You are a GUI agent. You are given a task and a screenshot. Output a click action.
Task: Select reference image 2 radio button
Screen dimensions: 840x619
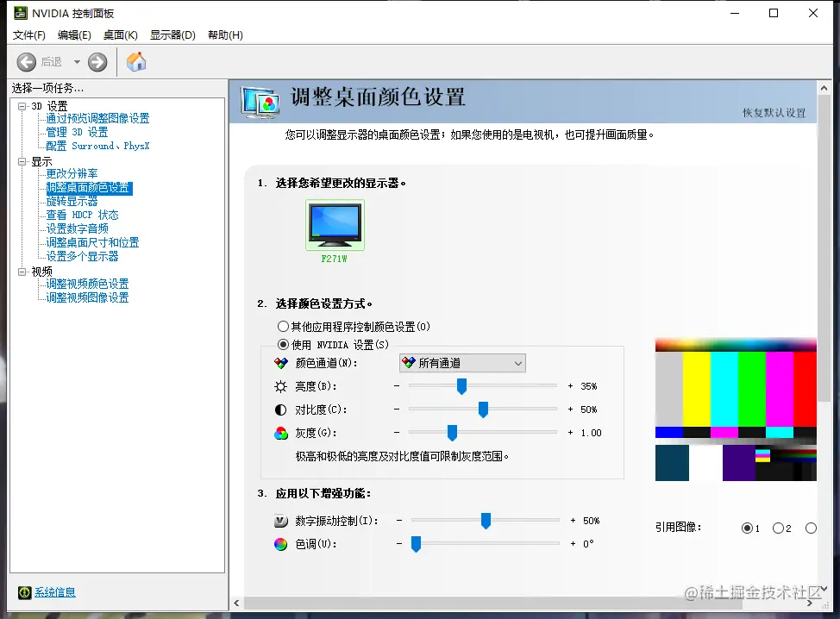778,528
